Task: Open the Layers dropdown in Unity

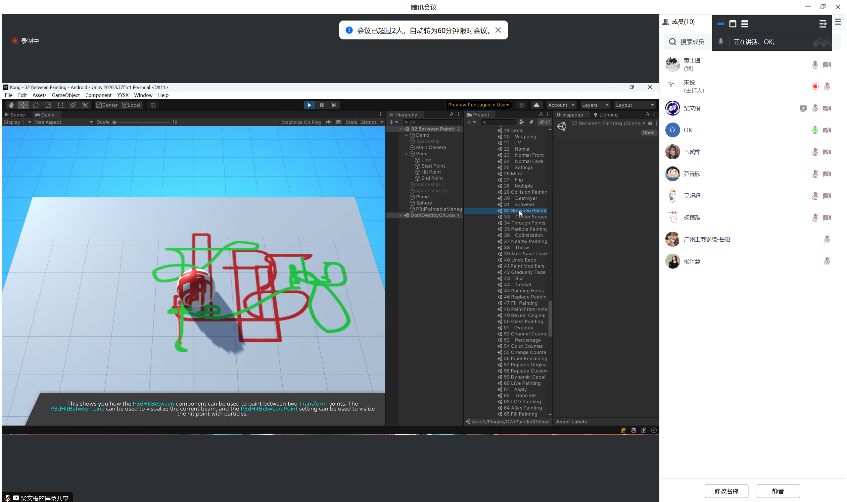Action: [593, 104]
